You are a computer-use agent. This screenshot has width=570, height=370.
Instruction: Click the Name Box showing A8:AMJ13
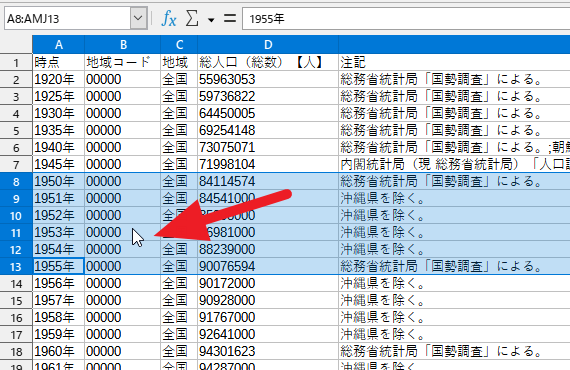point(68,18)
